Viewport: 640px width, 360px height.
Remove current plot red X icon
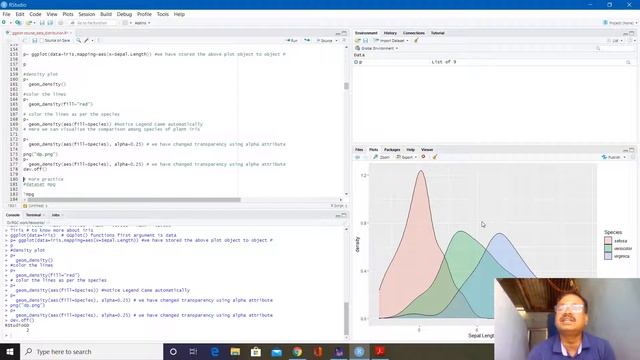(423, 157)
